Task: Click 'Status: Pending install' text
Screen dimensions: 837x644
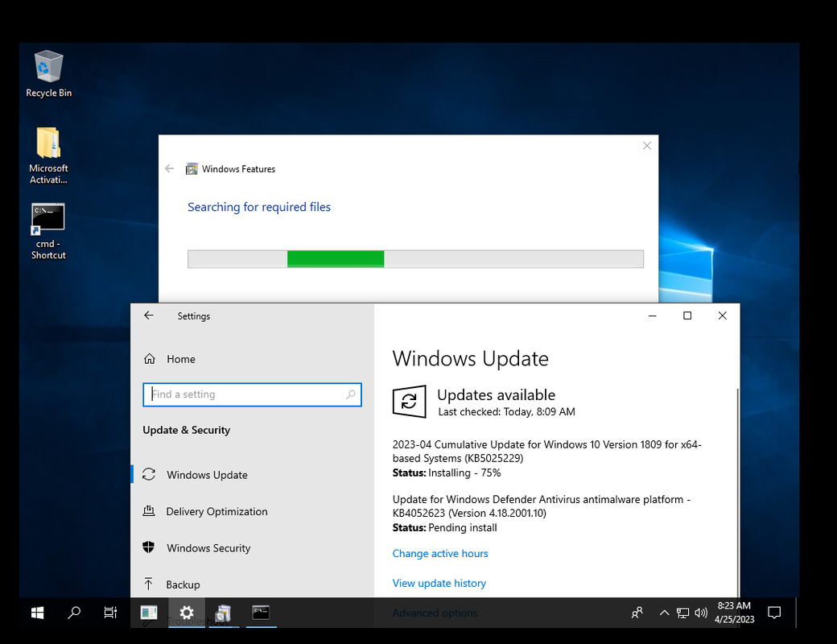Action: (444, 527)
